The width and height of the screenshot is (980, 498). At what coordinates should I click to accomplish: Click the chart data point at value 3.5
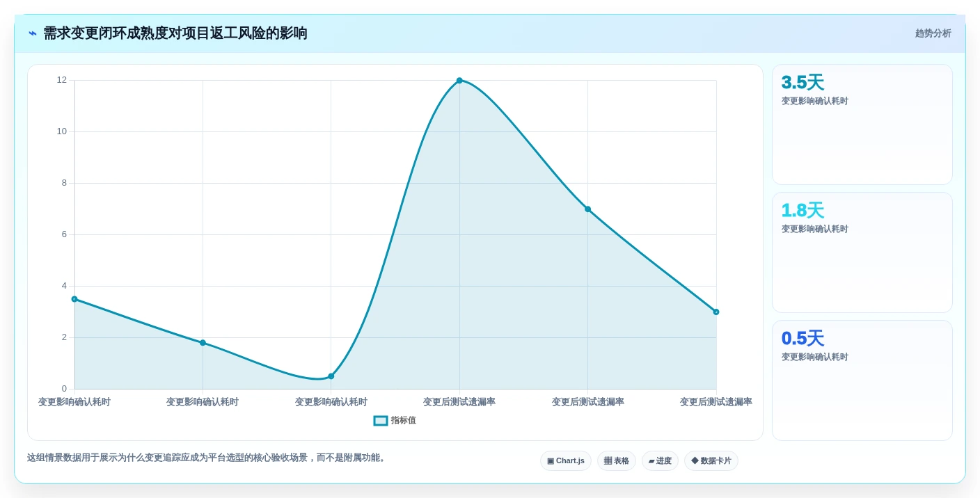pos(74,299)
